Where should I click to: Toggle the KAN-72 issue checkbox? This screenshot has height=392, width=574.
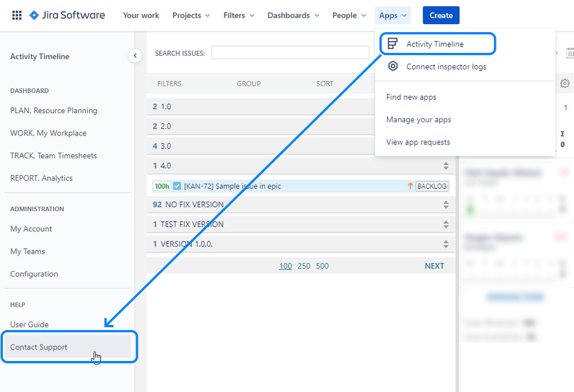(x=177, y=186)
